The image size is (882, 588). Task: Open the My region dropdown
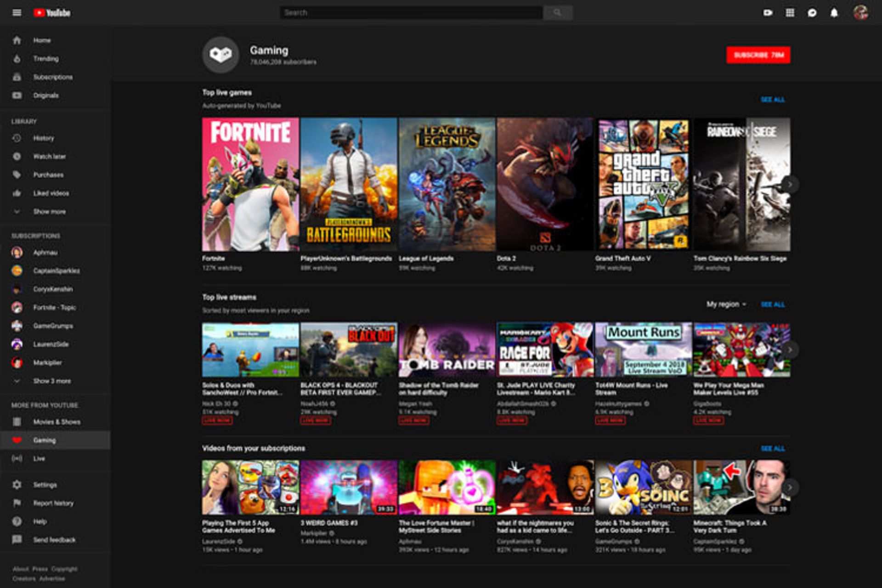726,304
